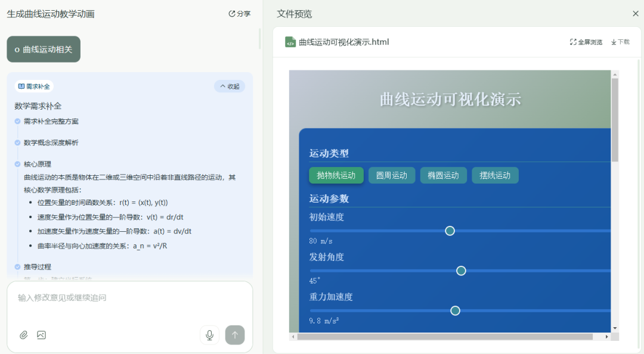Select the 抛物线运动 tab
The width and height of the screenshot is (644, 354).
(336, 175)
